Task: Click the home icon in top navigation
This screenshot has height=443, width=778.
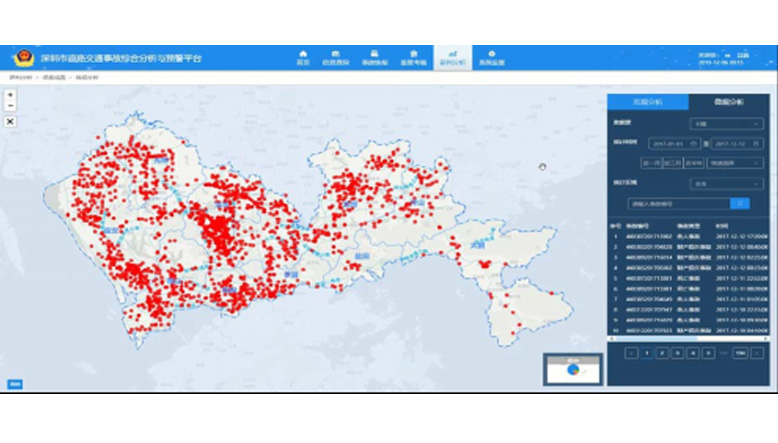Action: click(x=303, y=57)
